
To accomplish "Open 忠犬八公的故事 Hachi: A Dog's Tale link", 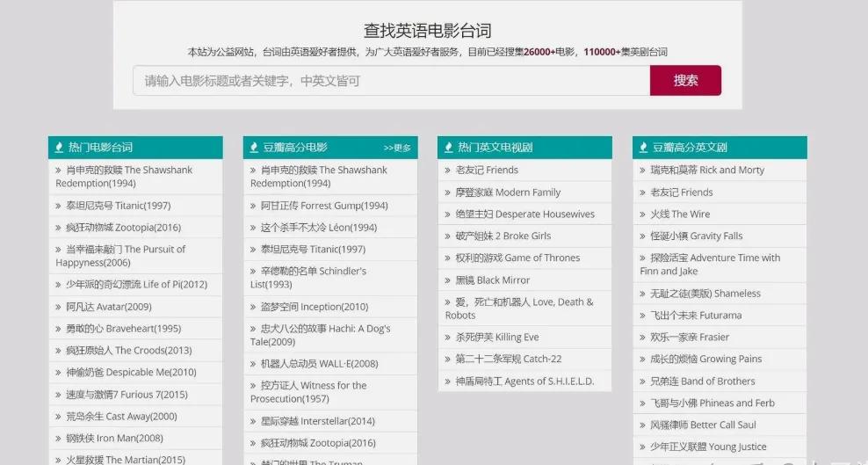I will click(x=320, y=335).
